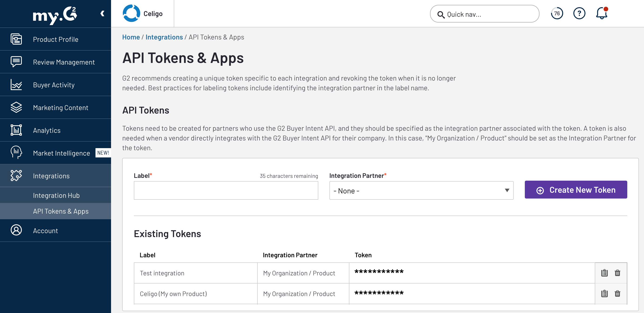Open the notifications bell
Screen dimensions: 644x313
[x=602, y=13]
